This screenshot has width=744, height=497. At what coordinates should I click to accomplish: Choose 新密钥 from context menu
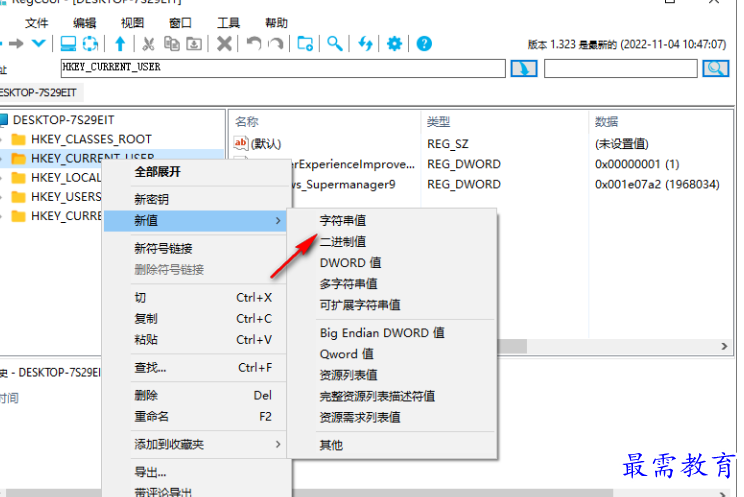(x=151, y=199)
